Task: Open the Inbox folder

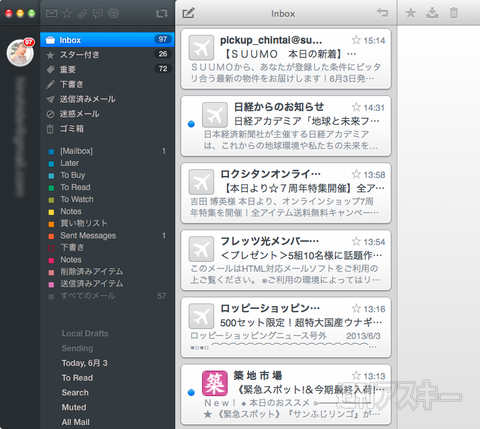Action: [107, 40]
